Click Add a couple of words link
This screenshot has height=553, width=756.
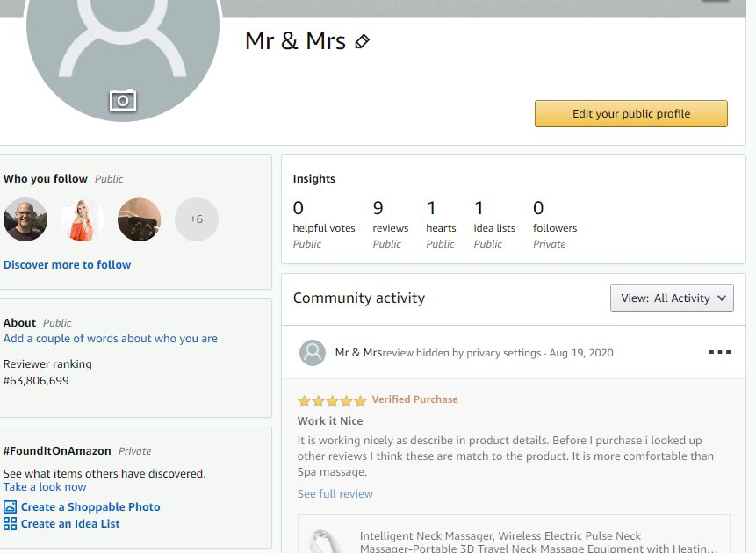[111, 338]
